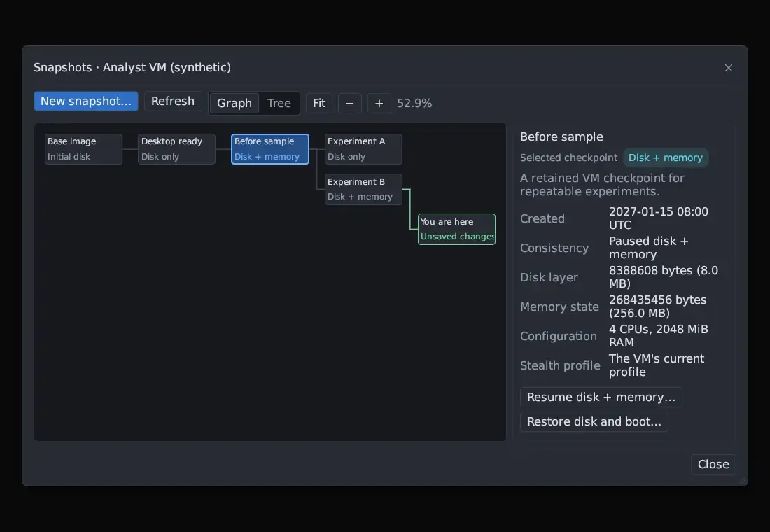Click the Selected checkpoint label
The width and height of the screenshot is (770, 532).
point(568,157)
